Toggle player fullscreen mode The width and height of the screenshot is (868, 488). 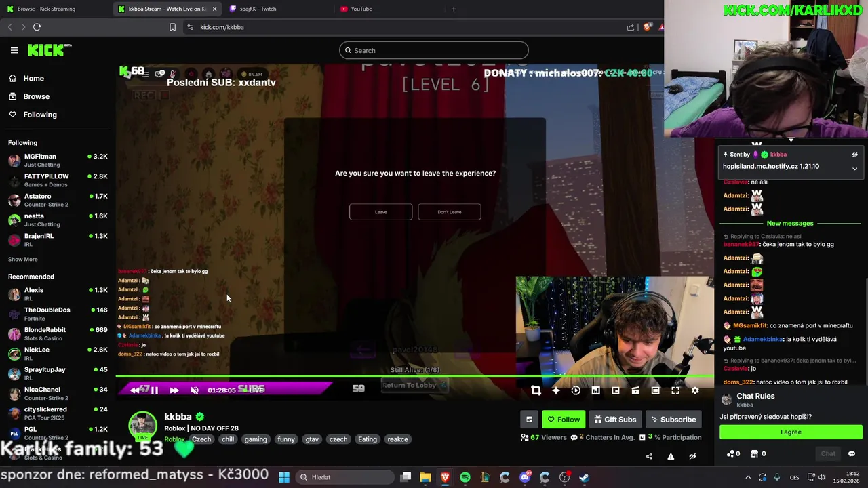[675, 390]
